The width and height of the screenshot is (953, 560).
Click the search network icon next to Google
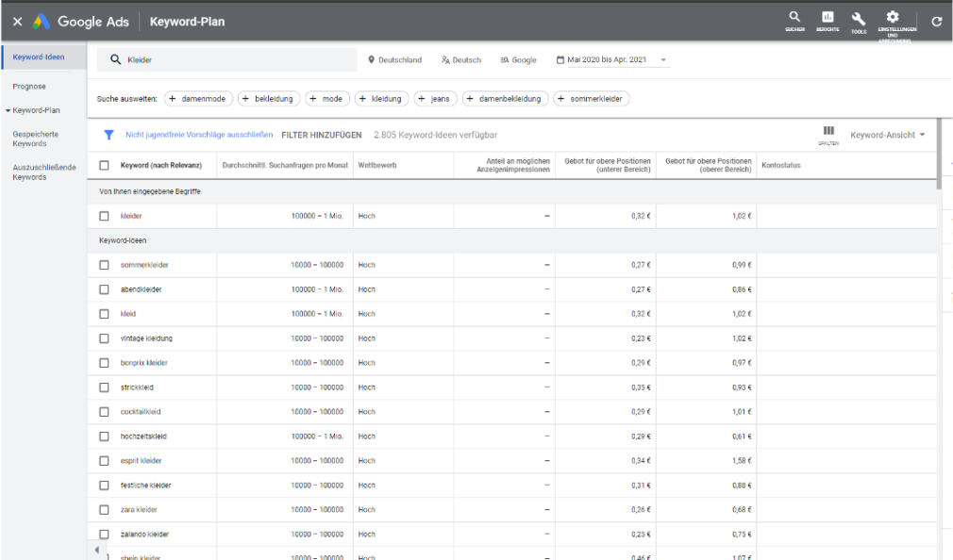tap(505, 59)
